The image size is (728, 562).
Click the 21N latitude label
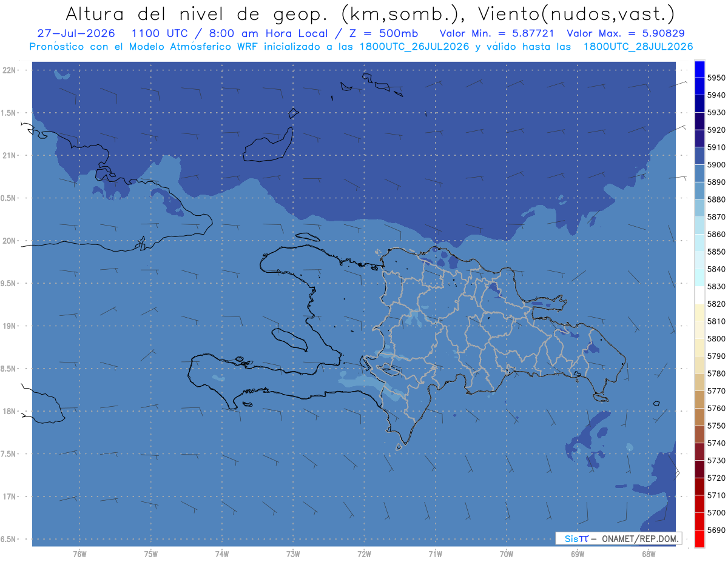tap(9, 156)
